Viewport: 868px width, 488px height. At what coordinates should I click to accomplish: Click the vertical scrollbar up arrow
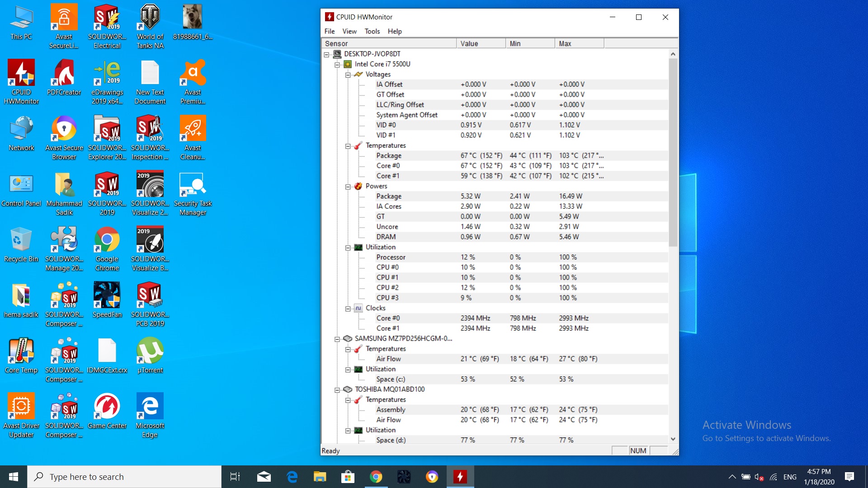(x=673, y=54)
